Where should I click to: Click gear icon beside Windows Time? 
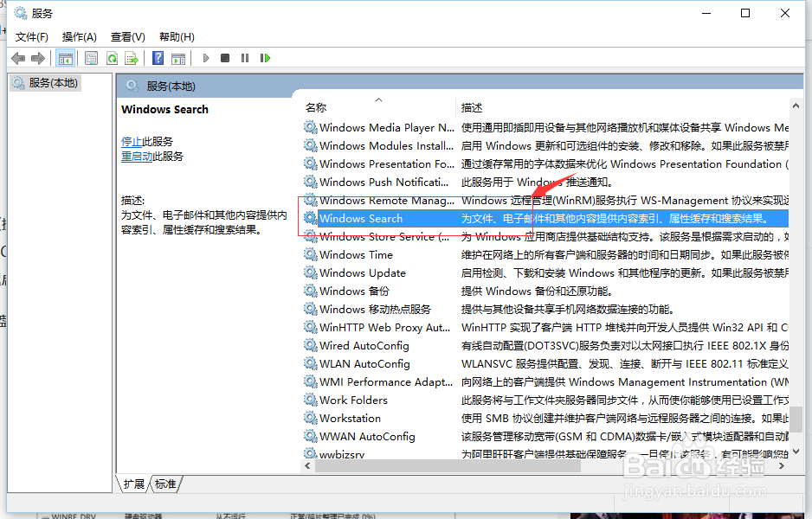point(310,254)
